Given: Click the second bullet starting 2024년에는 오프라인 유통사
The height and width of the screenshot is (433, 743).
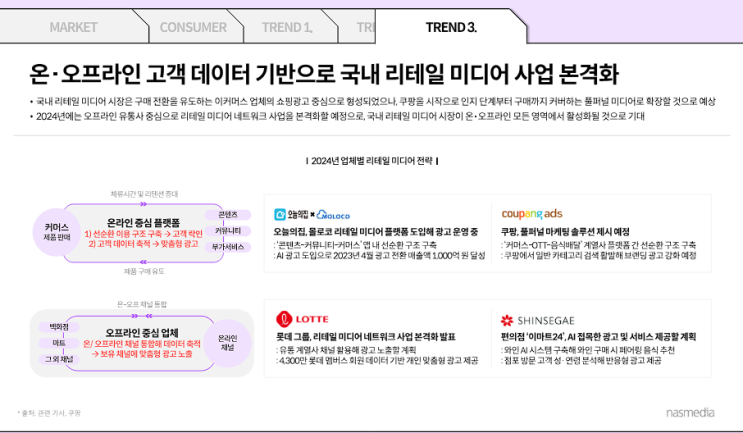Looking at the screenshot, I should click(x=337, y=116).
